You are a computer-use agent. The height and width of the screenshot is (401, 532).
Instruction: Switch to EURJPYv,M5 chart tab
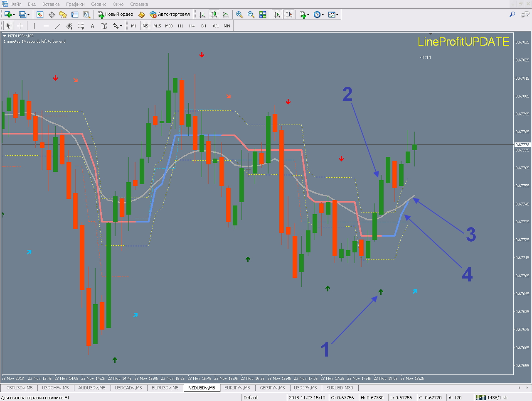(237, 388)
